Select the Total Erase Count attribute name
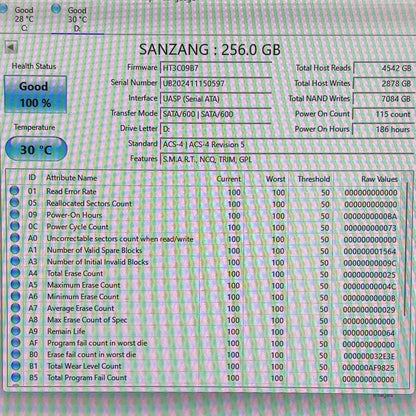The width and height of the screenshot is (416, 416). tap(75, 273)
